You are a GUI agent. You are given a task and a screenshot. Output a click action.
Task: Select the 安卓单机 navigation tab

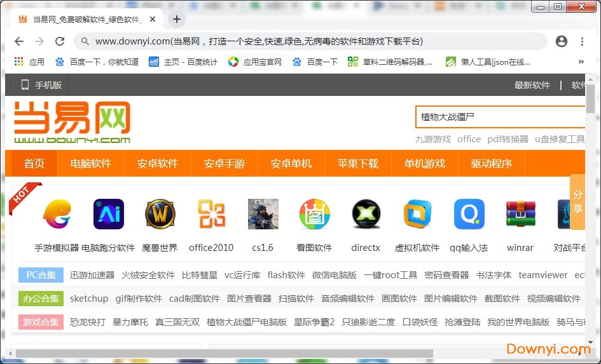click(x=291, y=164)
